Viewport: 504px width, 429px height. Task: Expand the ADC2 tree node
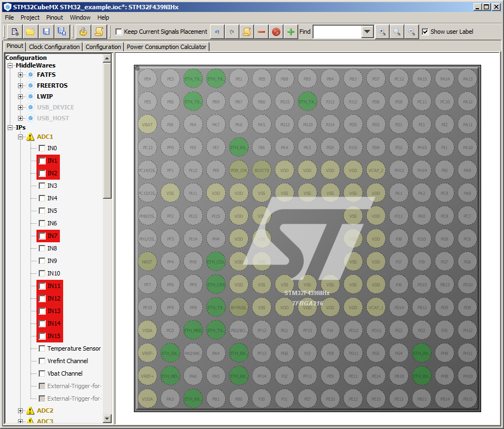21,410
